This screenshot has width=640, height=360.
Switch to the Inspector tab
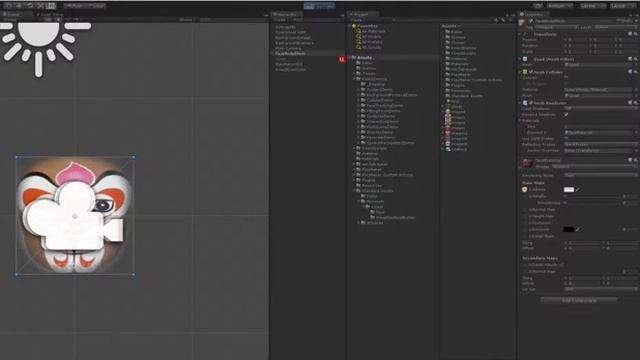tap(533, 14)
